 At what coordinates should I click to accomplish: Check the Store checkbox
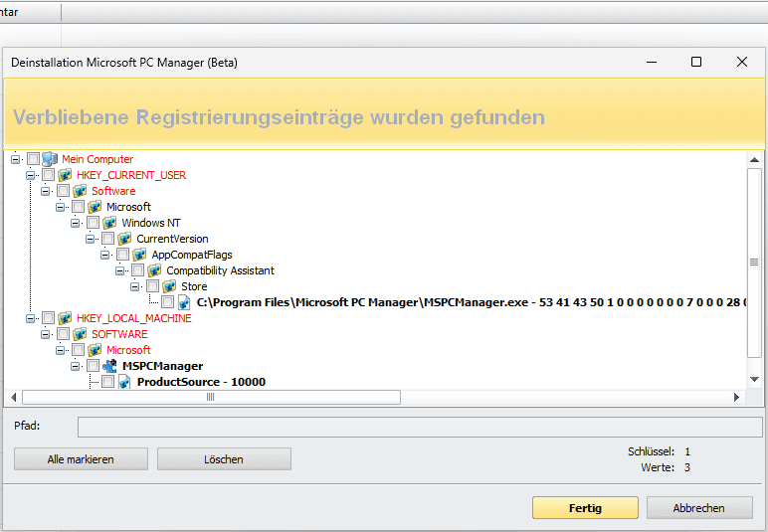[x=152, y=286]
